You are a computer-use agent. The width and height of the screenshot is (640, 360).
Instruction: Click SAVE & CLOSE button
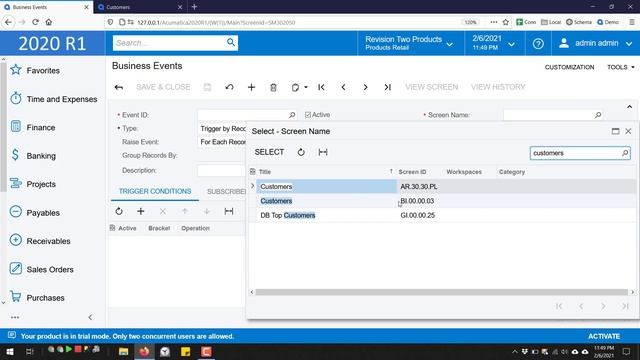163,87
